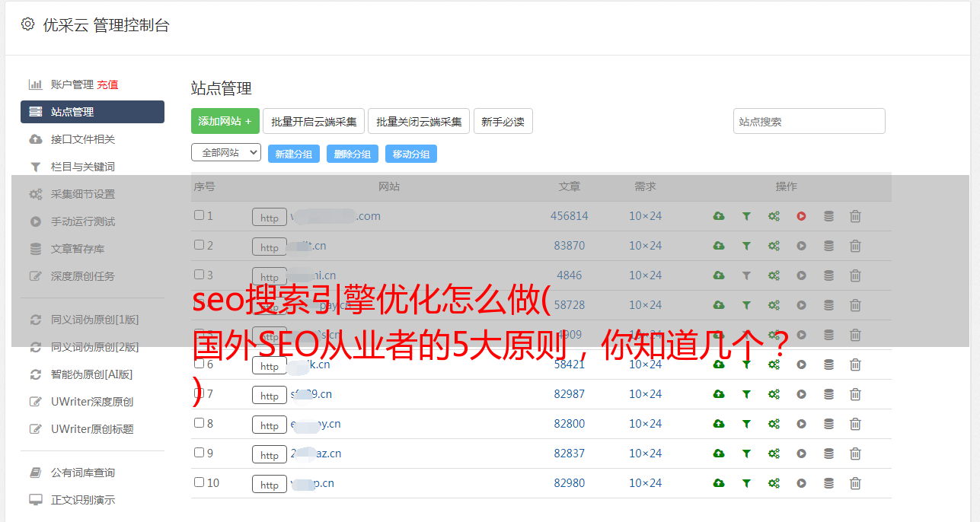Tick the checkbox for site row 10
Viewport: 980px width, 522px height.
pyautogui.click(x=199, y=482)
